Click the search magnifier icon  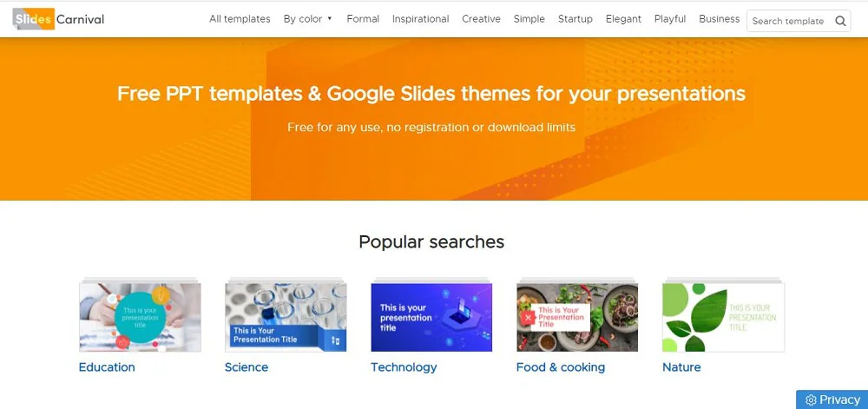tap(840, 21)
